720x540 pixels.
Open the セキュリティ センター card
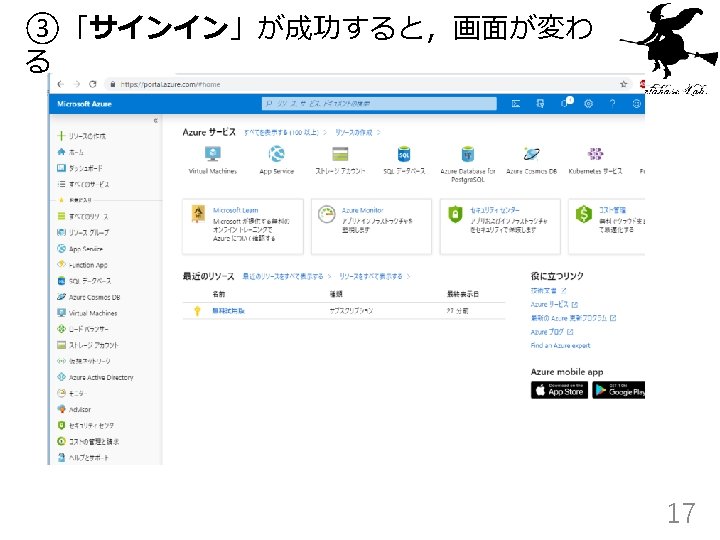[x=500, y=226]
